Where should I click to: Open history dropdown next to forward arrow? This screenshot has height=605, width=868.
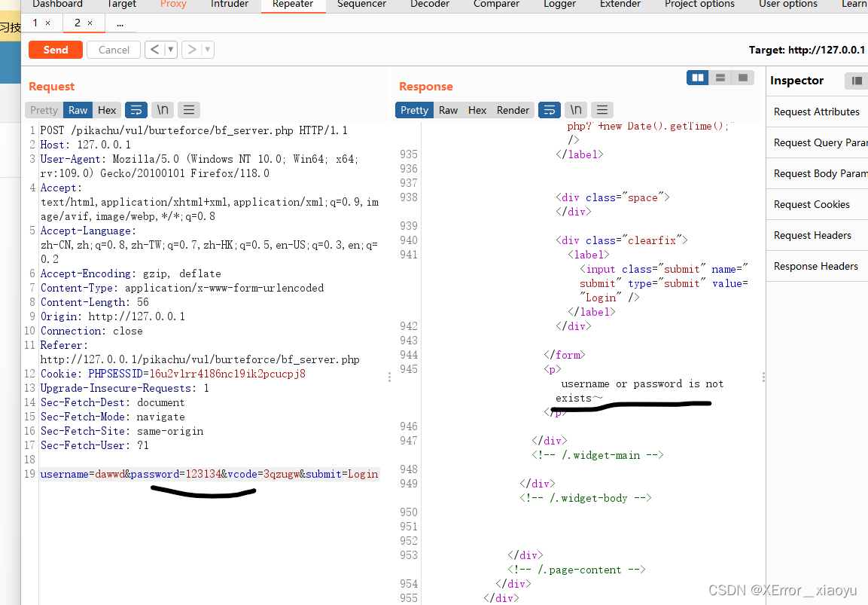tap(208, 50)
